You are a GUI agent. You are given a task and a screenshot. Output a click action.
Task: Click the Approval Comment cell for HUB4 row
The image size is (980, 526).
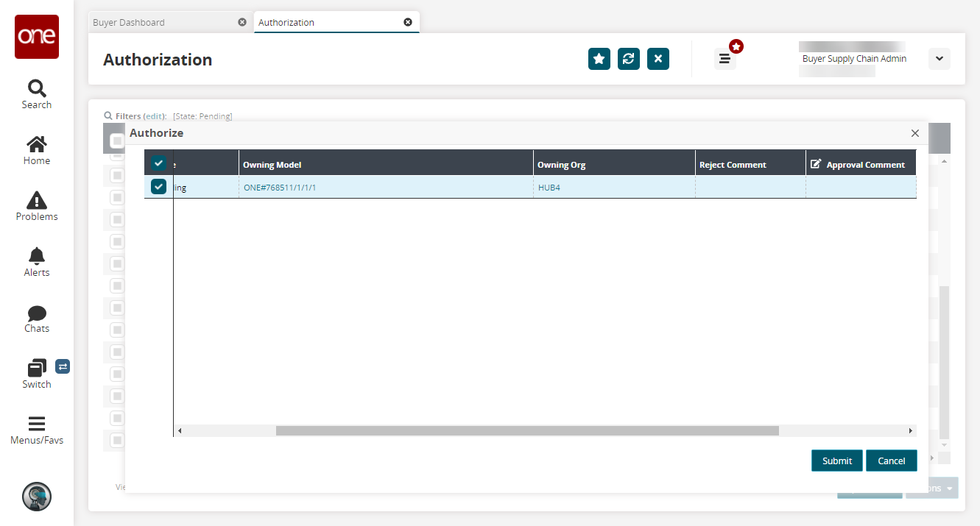(861, 188)
